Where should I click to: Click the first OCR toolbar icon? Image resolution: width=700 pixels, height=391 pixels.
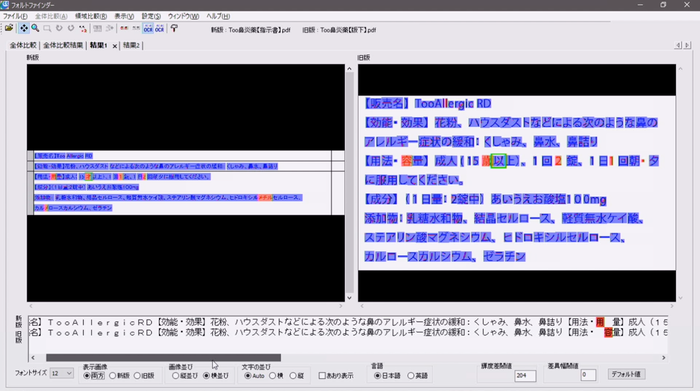pyautogui.click(x=148, y=29)
